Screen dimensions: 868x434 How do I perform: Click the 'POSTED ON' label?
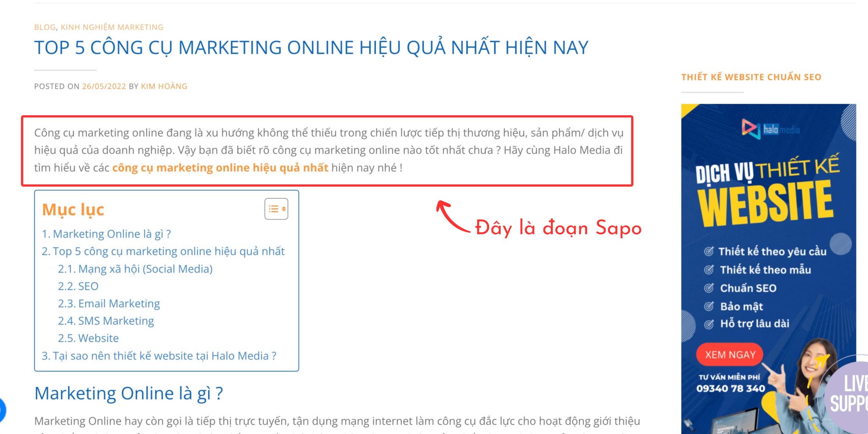[x=57, y=86]
